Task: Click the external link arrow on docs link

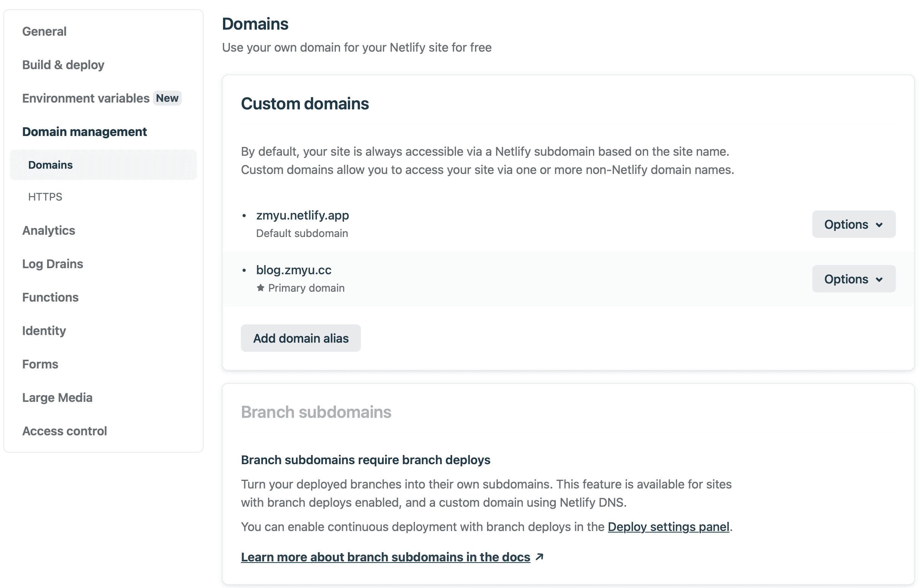Action: (540, 557)
